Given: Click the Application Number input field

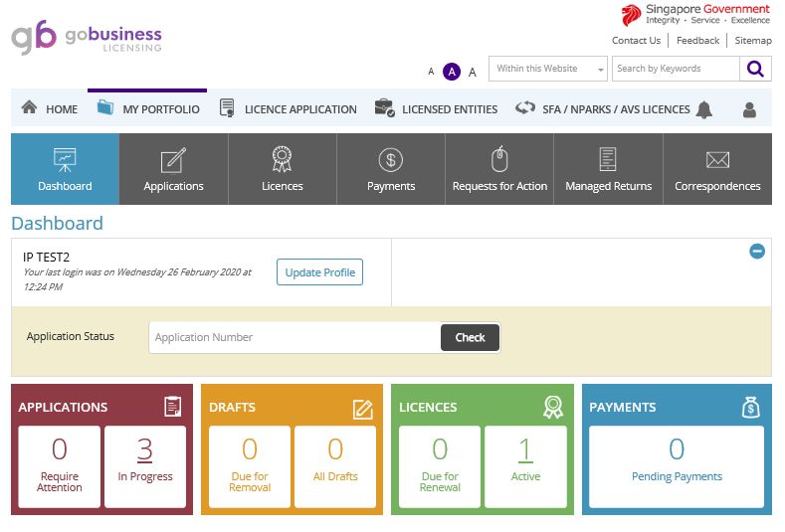Looking at the screenshot, I should click(x=294, y=337).
